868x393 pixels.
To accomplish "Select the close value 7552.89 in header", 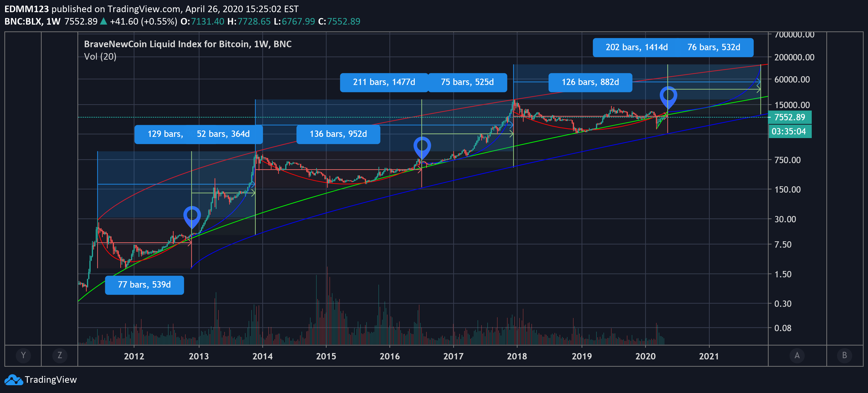I will click(344, 22).
